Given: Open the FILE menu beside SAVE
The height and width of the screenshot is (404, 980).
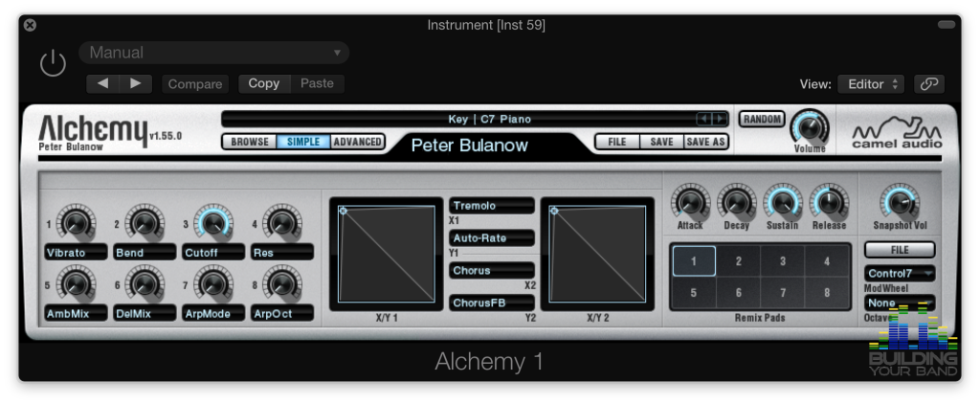Looking at the screenshot, I should click(x=617, y=142).
